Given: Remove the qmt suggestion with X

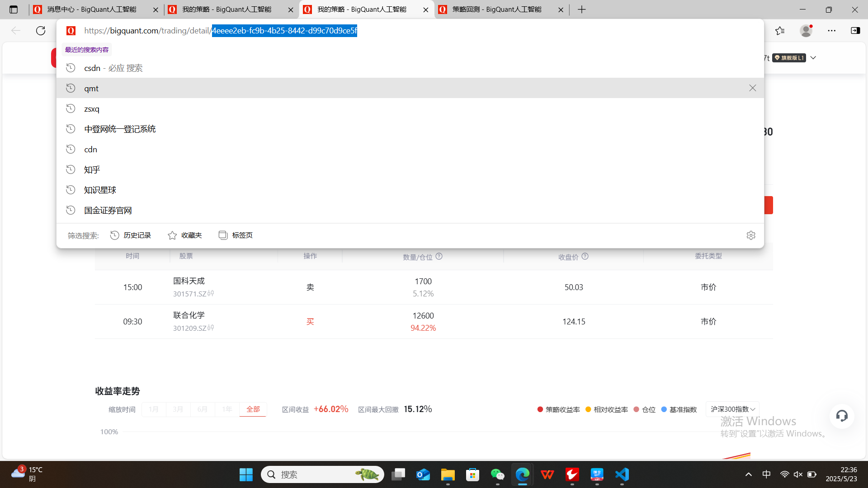Looking at the screenshot, I should click(x=752, y=88).
